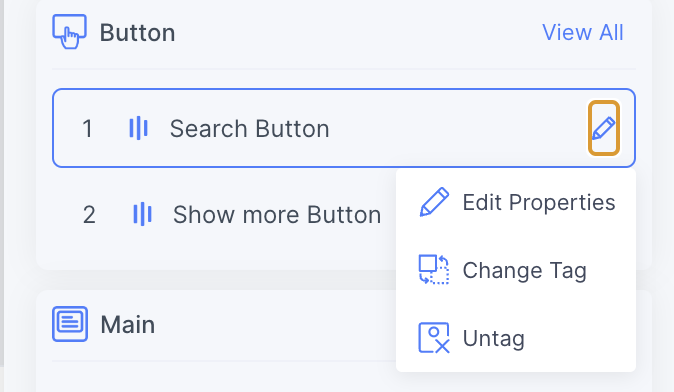The width and height of the screenshot is (674, 392).
Task: Select Edit Properties from the popup menu
Action: (x=516, y=202)
